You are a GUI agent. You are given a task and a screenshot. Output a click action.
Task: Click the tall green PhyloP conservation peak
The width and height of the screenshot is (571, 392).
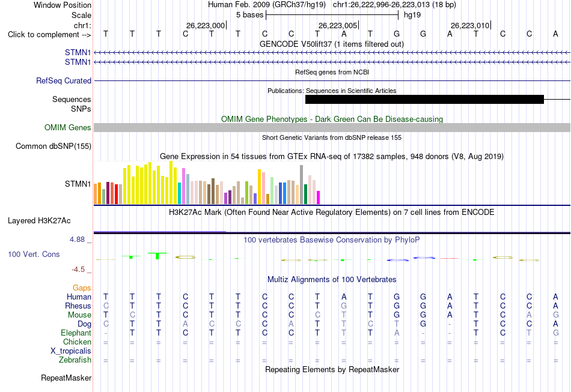(157, 256)
